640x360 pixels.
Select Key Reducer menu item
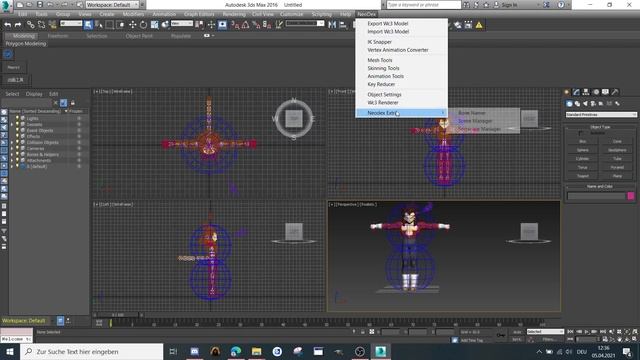(381, 84)
